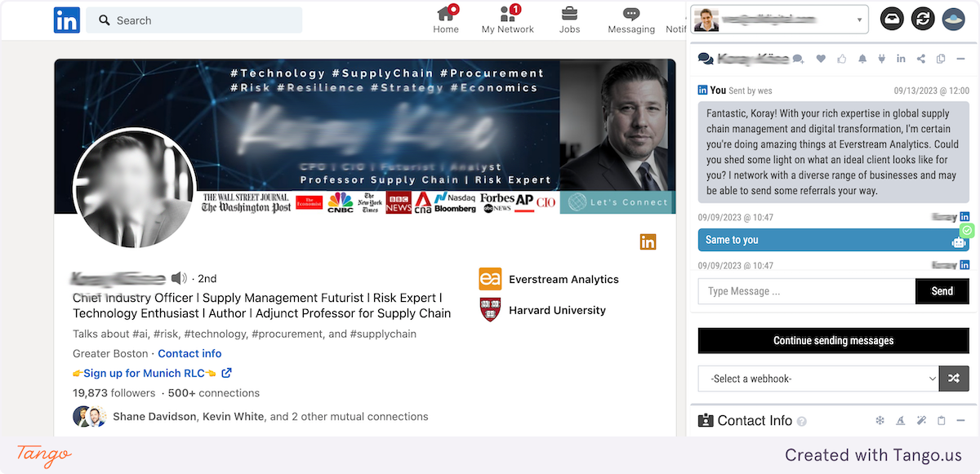Image resolution: width=980 pixels, height=474 pixels.
Task: Open the Messaging tab
Action: (631, 20)
